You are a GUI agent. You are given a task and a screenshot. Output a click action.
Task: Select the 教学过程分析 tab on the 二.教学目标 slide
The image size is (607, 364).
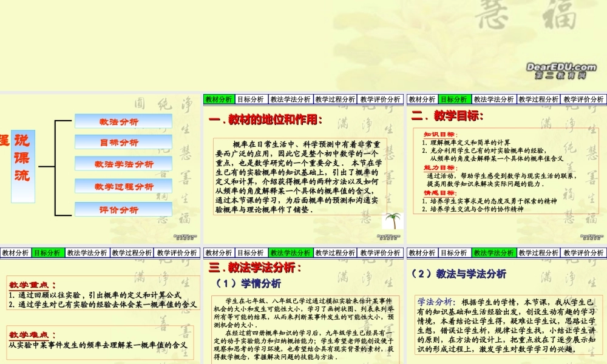(538, 99)
